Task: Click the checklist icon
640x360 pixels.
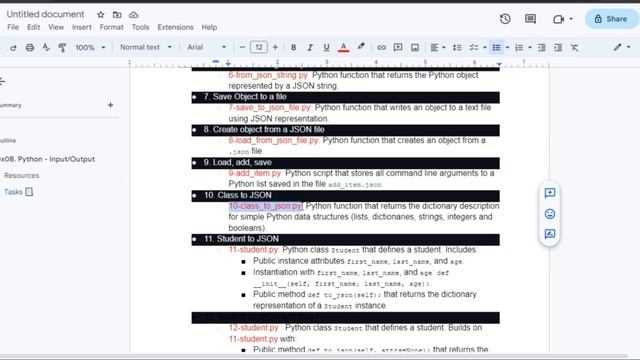Action: pos(473,47)
